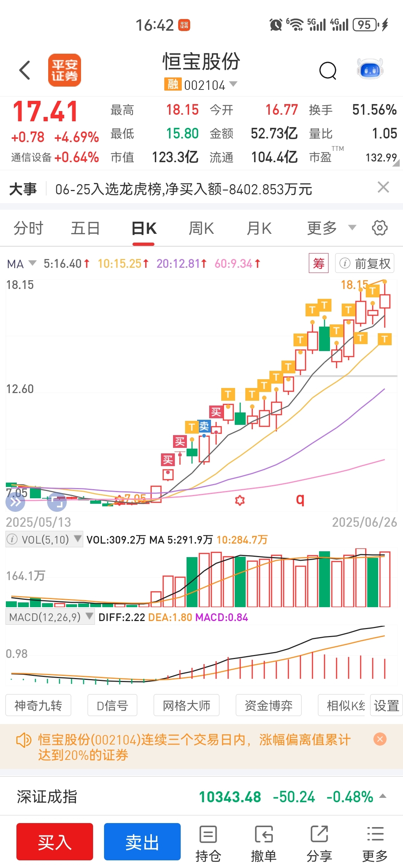Screen dimensions: 403x868
Task: Tap the 融 margin trading badge
Action: pos(173,84)
